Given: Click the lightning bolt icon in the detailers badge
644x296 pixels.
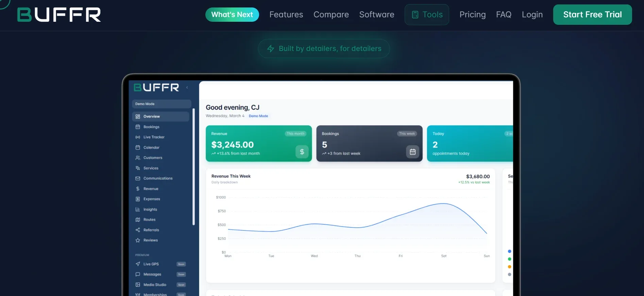Looking at the screenshot, I should tap(271, 49).
